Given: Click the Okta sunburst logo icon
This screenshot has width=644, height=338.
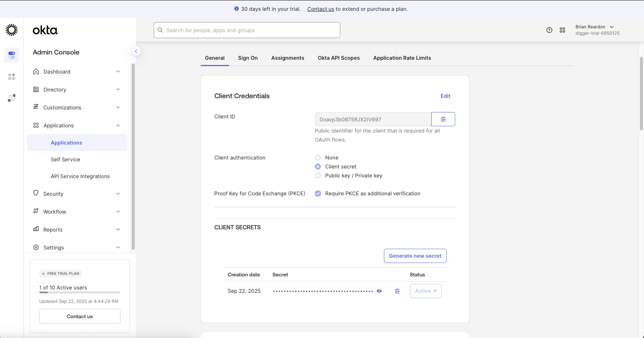Looking at the screenshot, I should tap(12, 30).
